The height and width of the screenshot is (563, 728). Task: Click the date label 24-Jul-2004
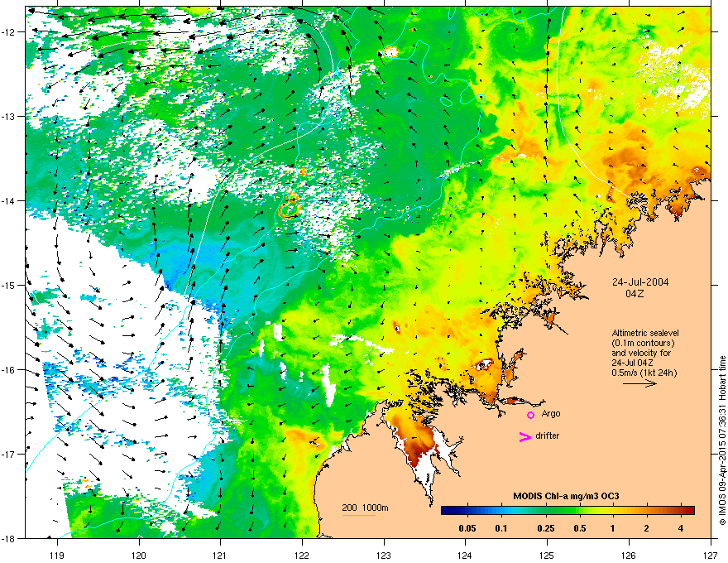tap(640, 282)
